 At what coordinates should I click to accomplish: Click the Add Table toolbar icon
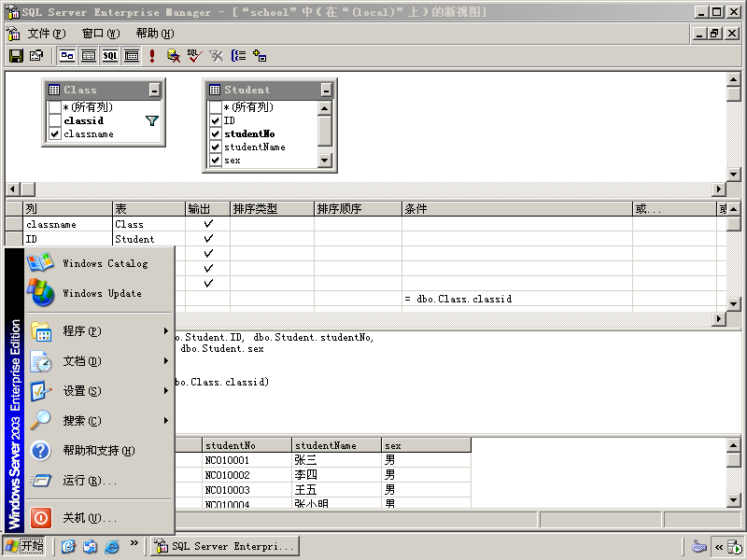click(260, 56)
